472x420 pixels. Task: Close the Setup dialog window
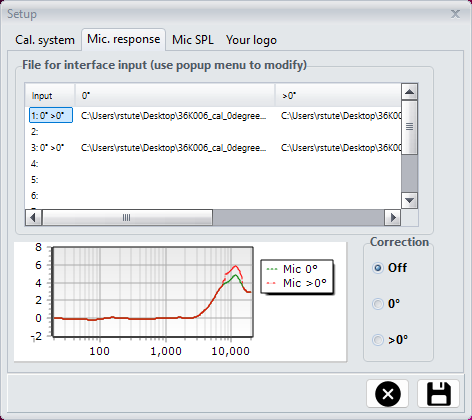click(455, 14)
